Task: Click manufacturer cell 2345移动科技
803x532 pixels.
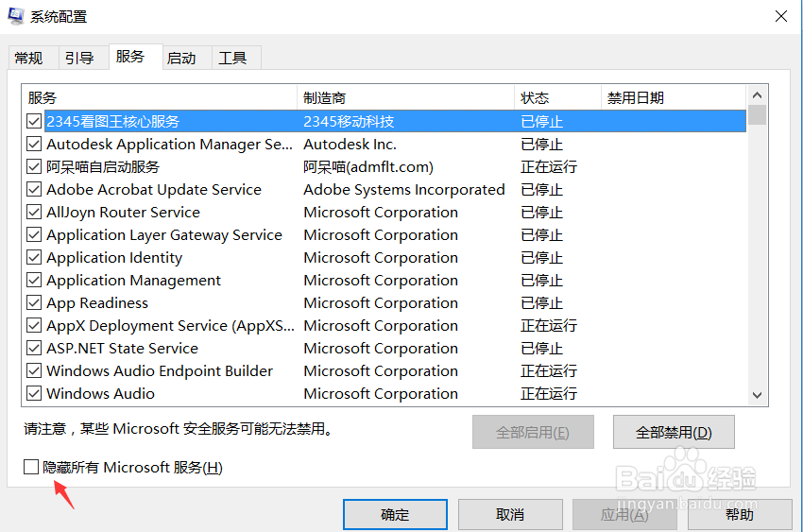Action: (349, 121)
